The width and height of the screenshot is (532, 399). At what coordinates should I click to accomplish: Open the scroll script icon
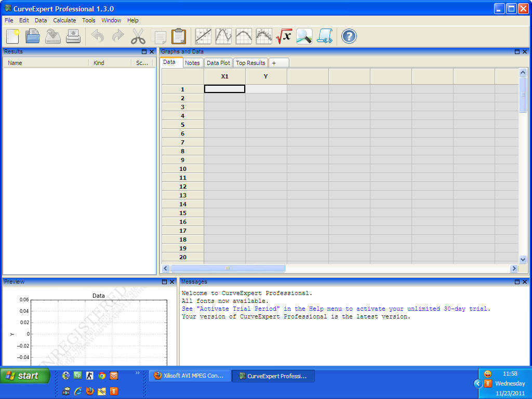325,36
